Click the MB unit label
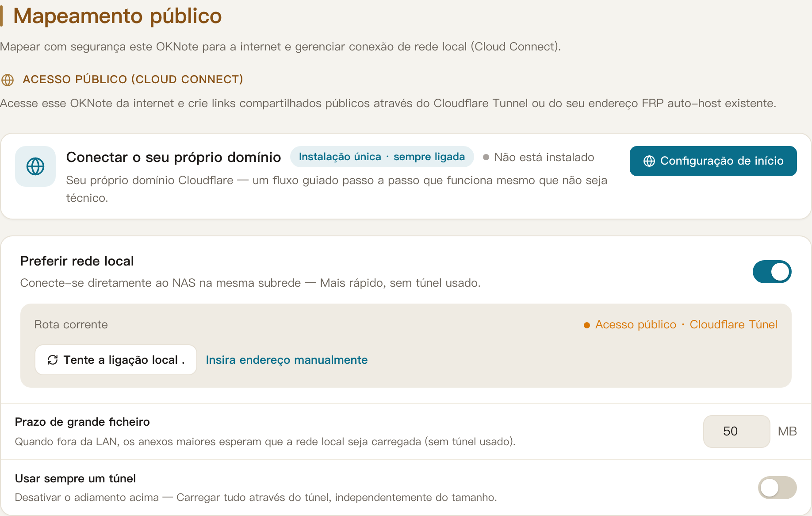This screenshot has width=812, height=516. pyautogui.click(x=787, y=431)
